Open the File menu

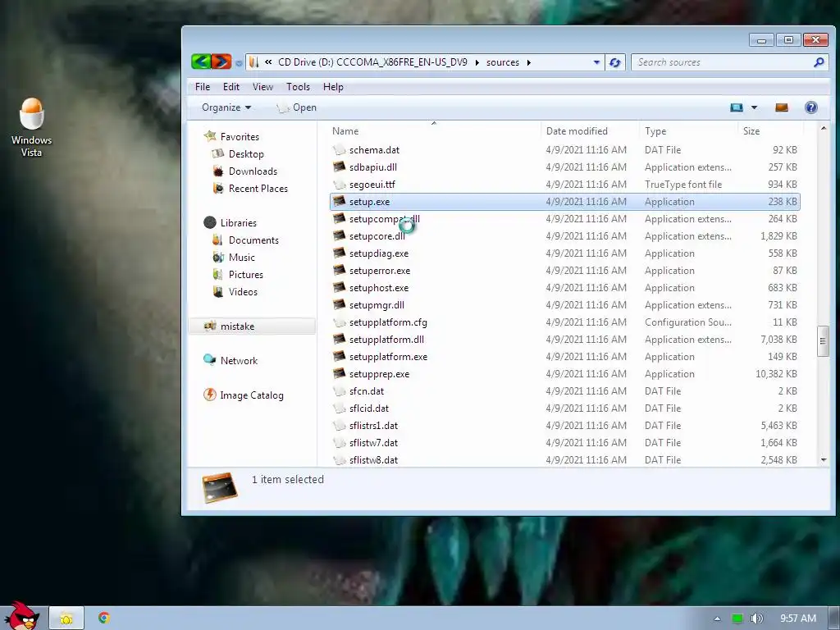pos(203,87)
